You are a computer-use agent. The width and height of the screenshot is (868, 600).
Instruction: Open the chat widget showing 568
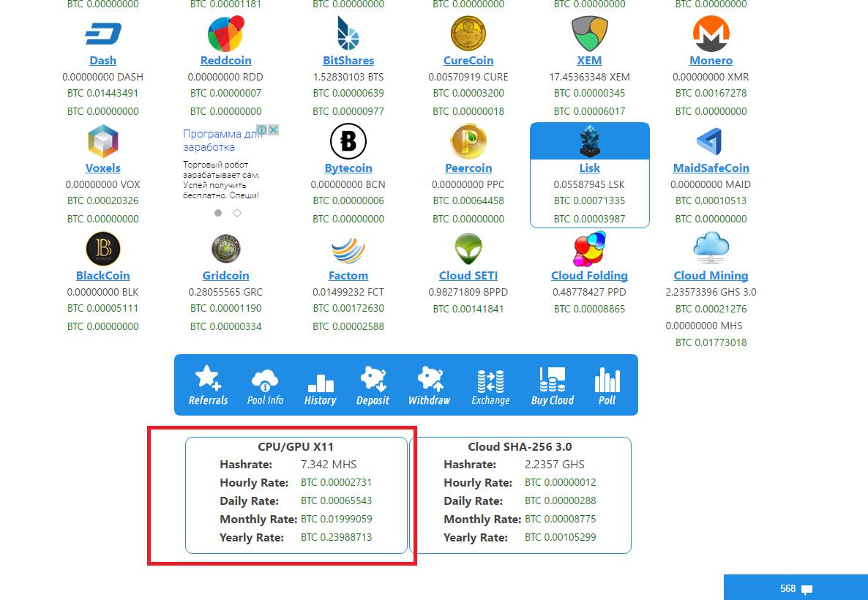coord(796,588)
